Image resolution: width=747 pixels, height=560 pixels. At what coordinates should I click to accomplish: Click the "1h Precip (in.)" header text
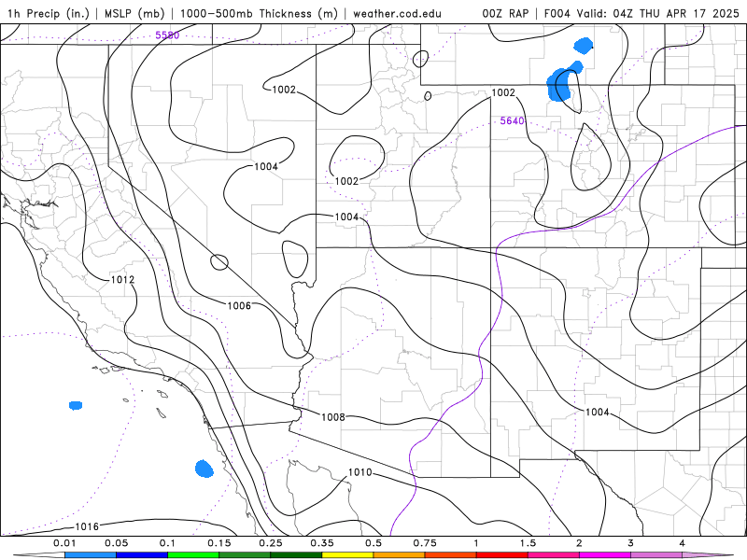point(49,13)
